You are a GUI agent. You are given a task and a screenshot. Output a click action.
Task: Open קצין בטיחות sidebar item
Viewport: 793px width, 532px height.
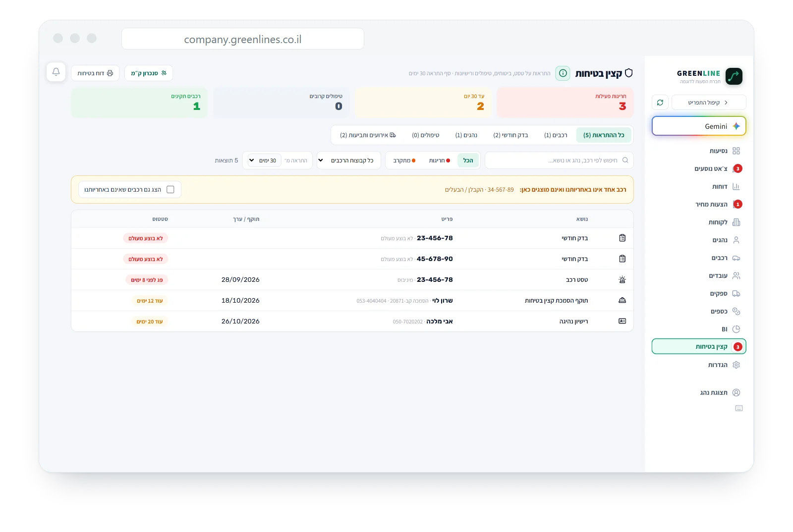pos(699,347)
